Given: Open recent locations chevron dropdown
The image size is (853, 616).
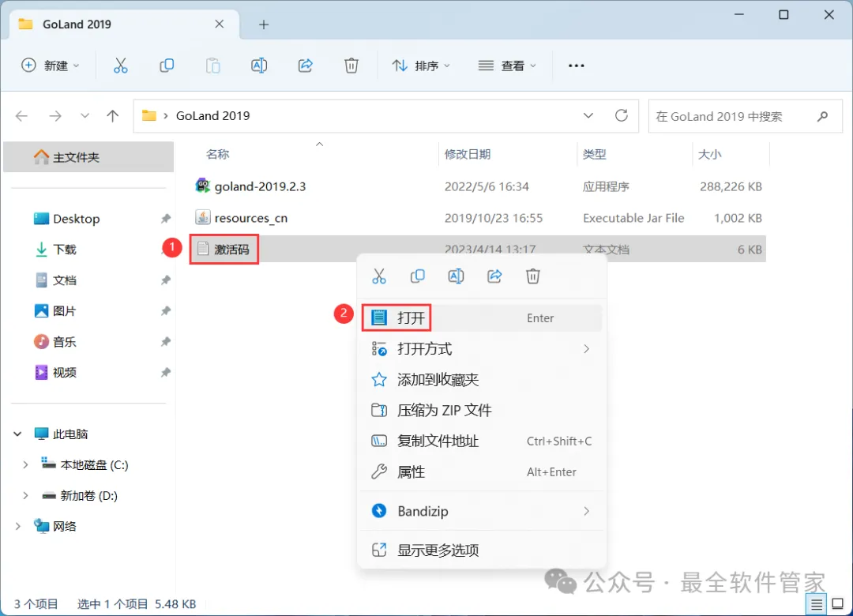Looking at the screenshot, I should 85,116.
